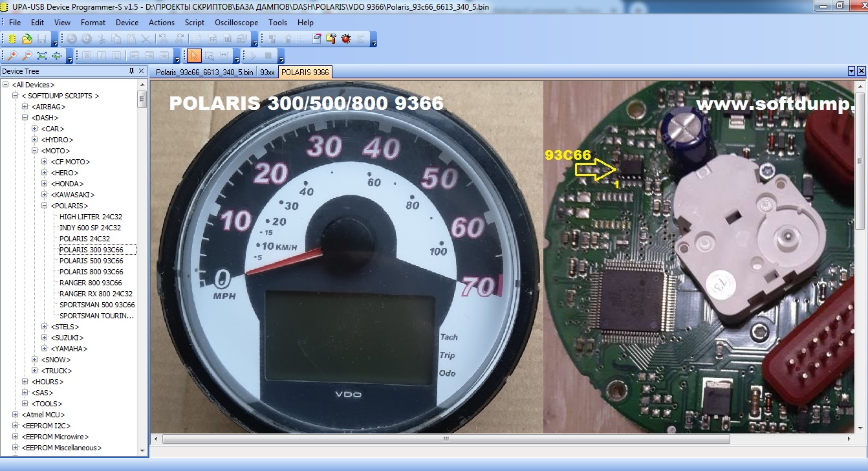
Task: Select INDY 600 SP 24C32 device
Action: [x=90, y=228]
